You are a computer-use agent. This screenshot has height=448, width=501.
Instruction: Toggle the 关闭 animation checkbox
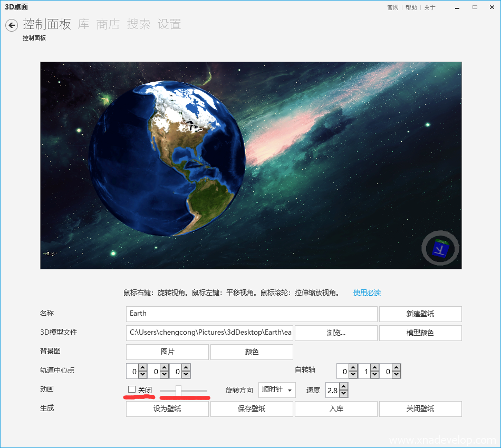[132, 389]
